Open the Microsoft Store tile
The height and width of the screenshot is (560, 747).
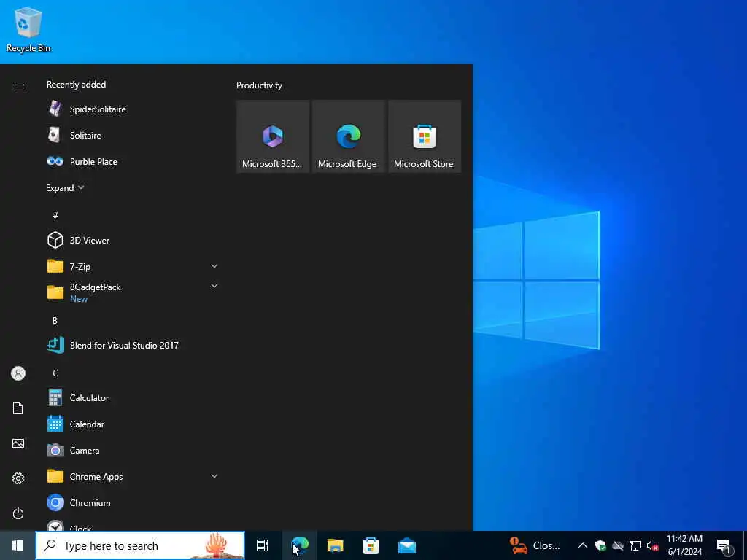[425, 136]
